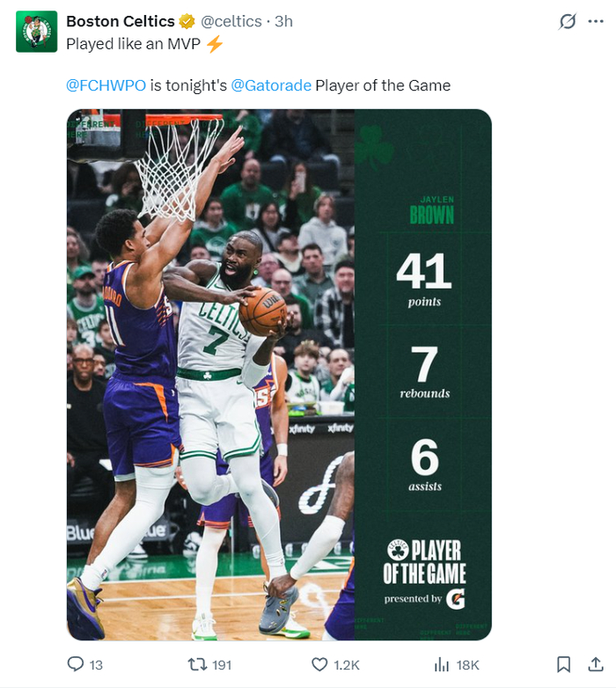Click the gold verified badge
616x688 pixels.
pyautogui.click(x=187, y=22)
